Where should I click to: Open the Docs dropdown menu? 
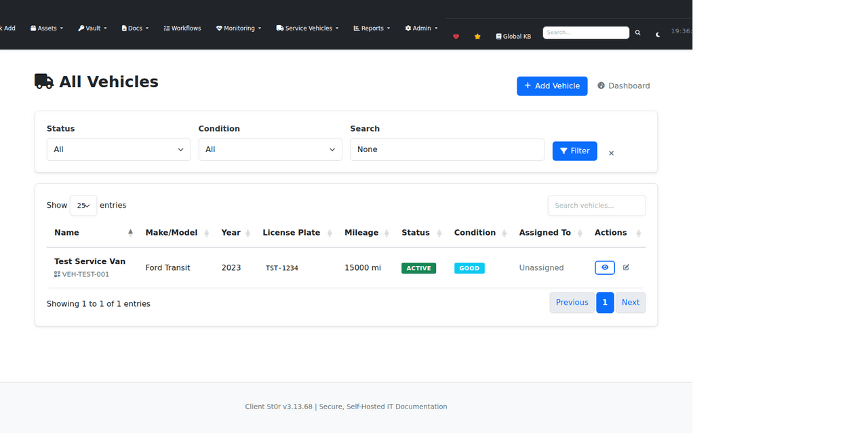[x=135, y=29]
